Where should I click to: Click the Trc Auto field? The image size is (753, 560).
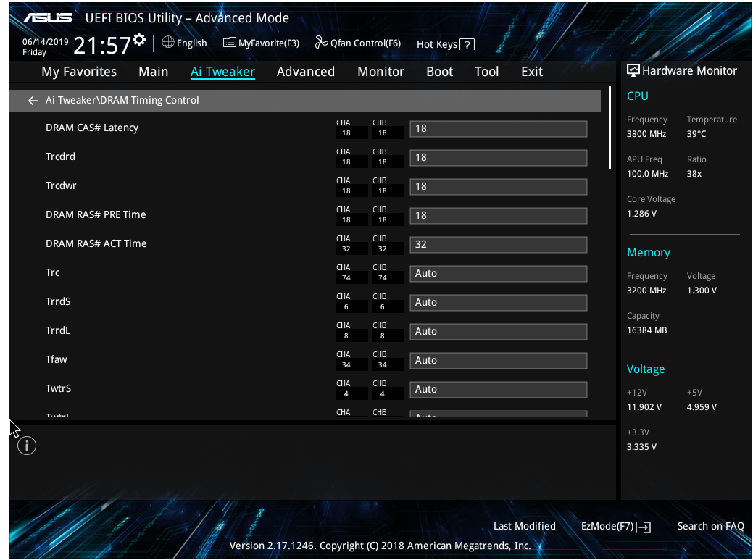pos(498,274)
